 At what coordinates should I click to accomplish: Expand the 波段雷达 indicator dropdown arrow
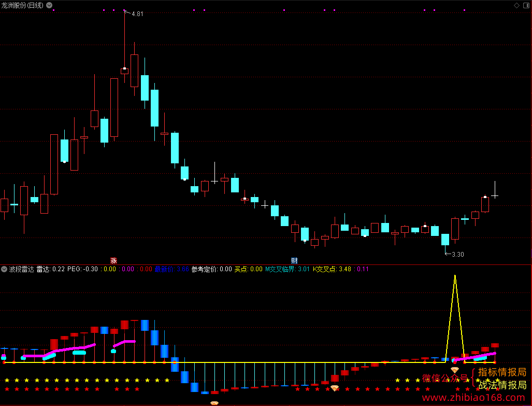click(4, 269)
